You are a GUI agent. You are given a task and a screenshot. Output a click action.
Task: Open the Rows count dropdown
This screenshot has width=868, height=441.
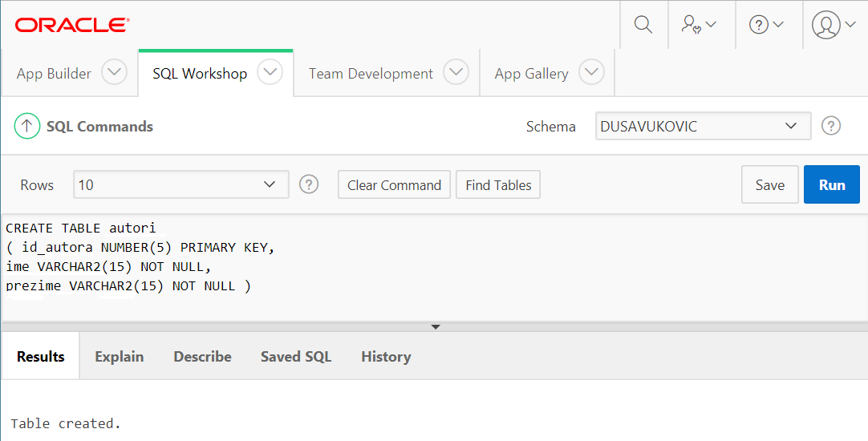pos(181,184)
